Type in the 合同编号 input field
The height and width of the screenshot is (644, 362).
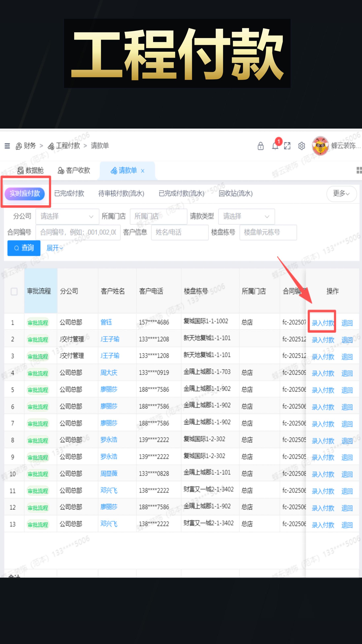pyautogui.click(x=78, y=232)
